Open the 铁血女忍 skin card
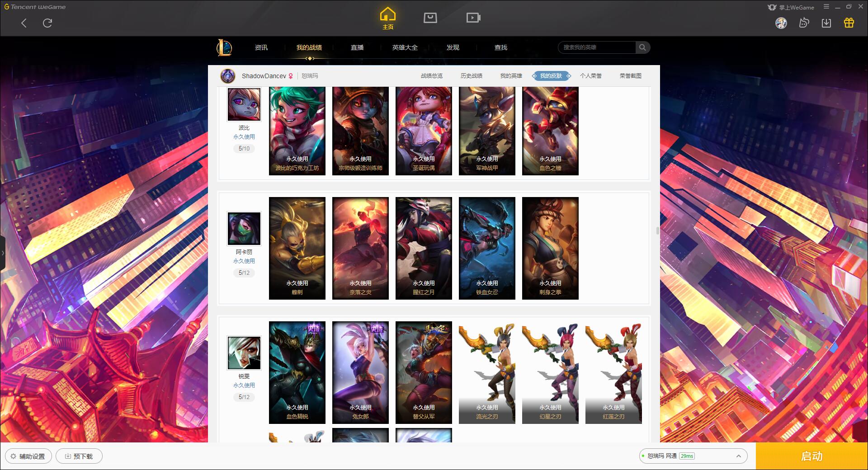Screen dimensions: 868x470 pyautogui.click(x=487, y=248)
